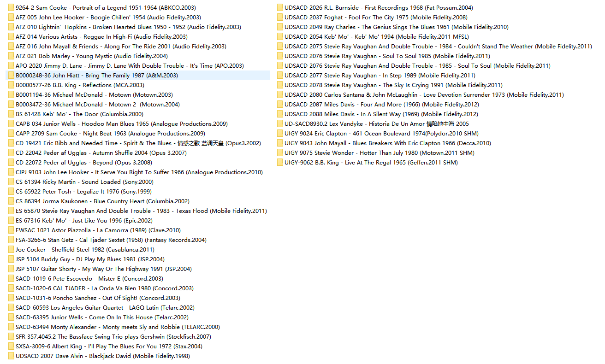Select UDSACD 2075 Couldn't Stand The Weather folder
The height and width of the screenshot is (364, 605).
tap(438, 47)
